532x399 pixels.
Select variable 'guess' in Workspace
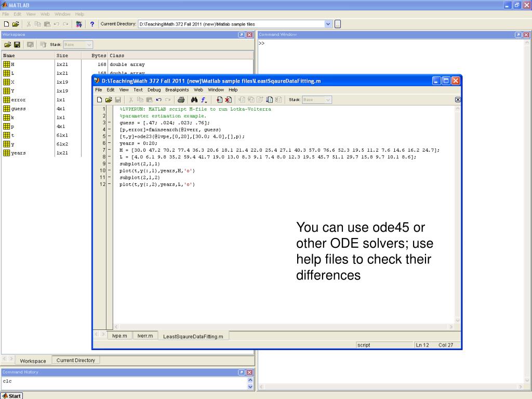(x=18, y=109)
